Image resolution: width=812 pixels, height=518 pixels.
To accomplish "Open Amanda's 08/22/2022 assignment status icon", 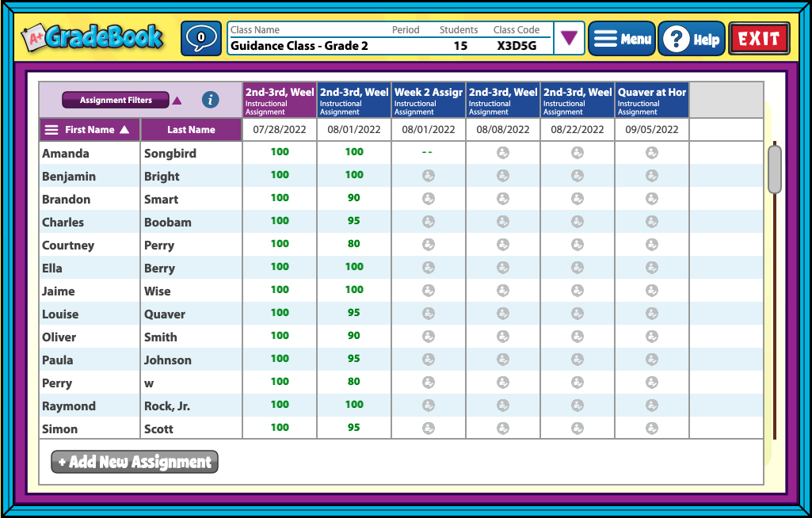I will point(578,152).
